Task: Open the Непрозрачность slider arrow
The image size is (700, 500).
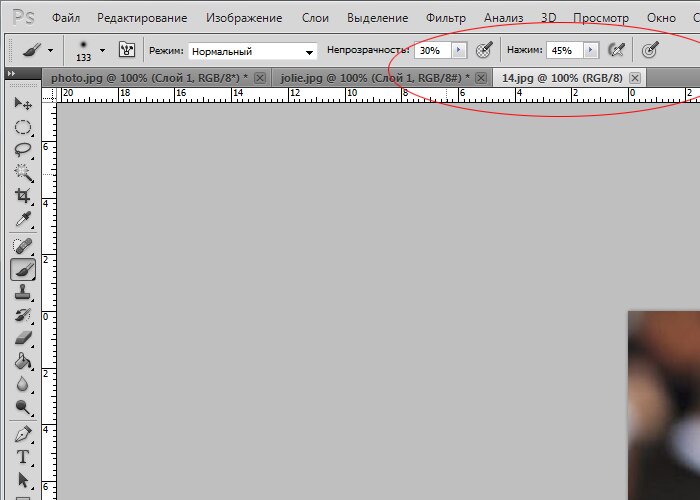Action: click(459, 50)
